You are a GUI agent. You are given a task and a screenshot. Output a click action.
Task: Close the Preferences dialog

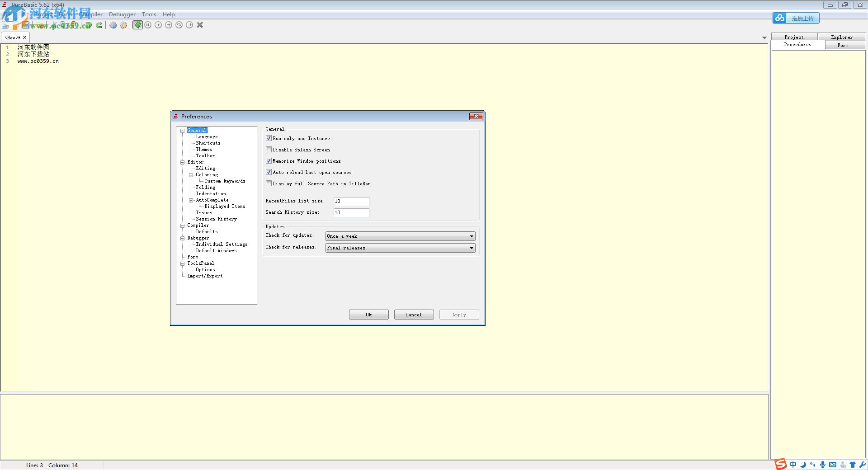point(476,117)
